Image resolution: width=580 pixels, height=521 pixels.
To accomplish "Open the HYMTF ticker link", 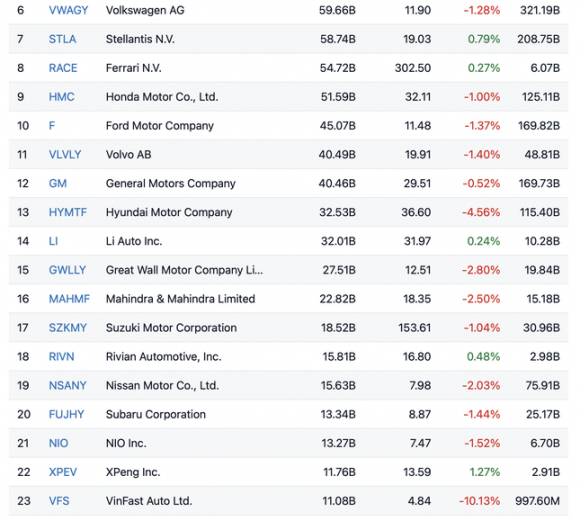I will pyautogui.click(x=68, y=212).
